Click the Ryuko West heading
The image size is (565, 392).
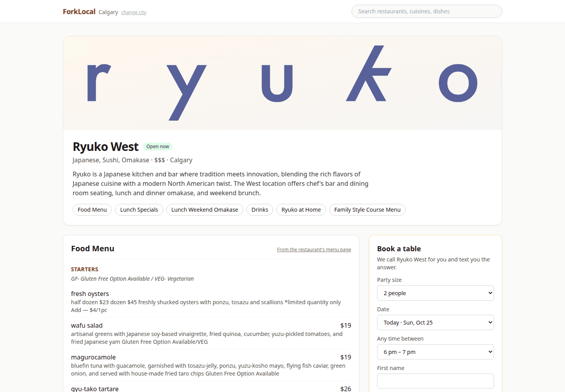point(106,147)
